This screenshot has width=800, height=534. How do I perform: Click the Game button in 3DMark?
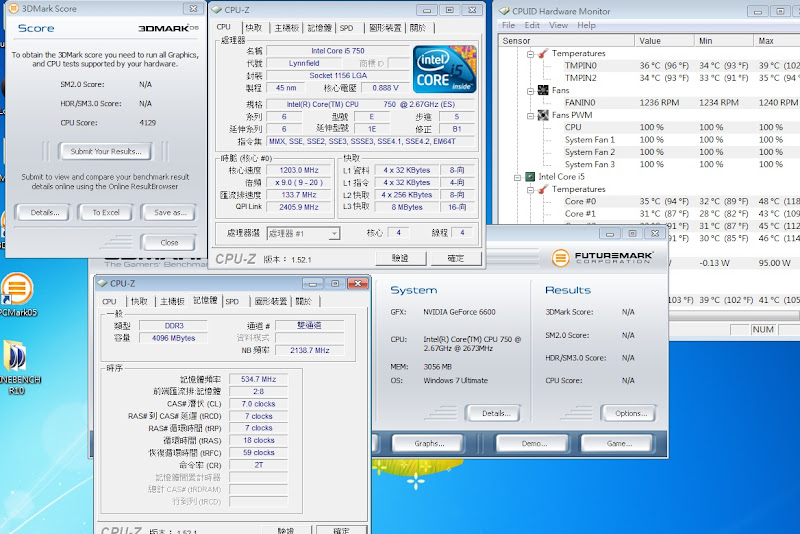click(618, 444)
